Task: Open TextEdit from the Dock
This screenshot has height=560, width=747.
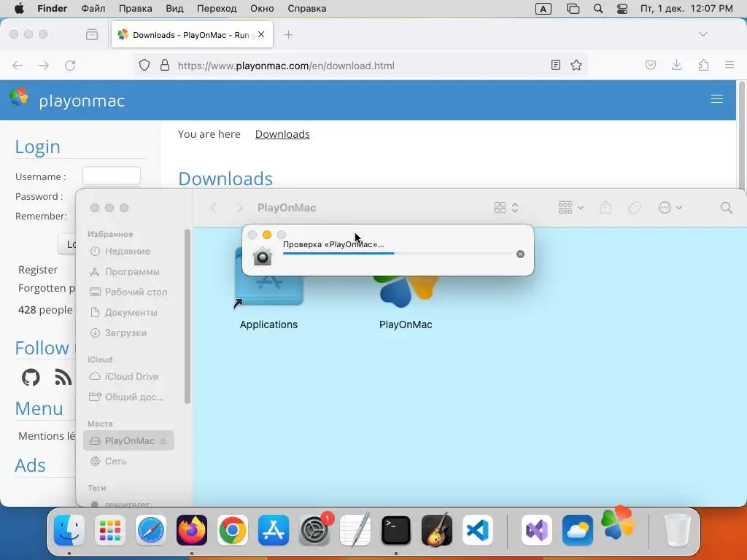Action: click(355, 530)
